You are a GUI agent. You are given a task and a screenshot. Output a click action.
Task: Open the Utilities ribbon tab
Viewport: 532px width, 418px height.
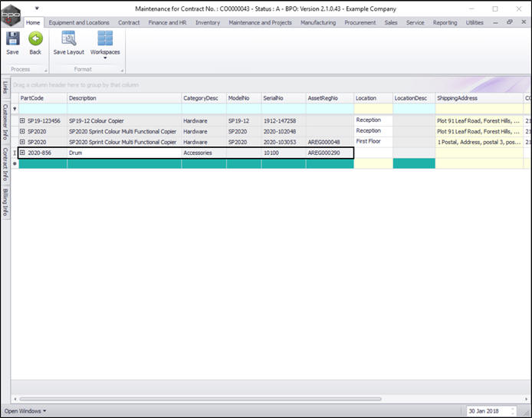pyautogui.click(x=475, y=22)
